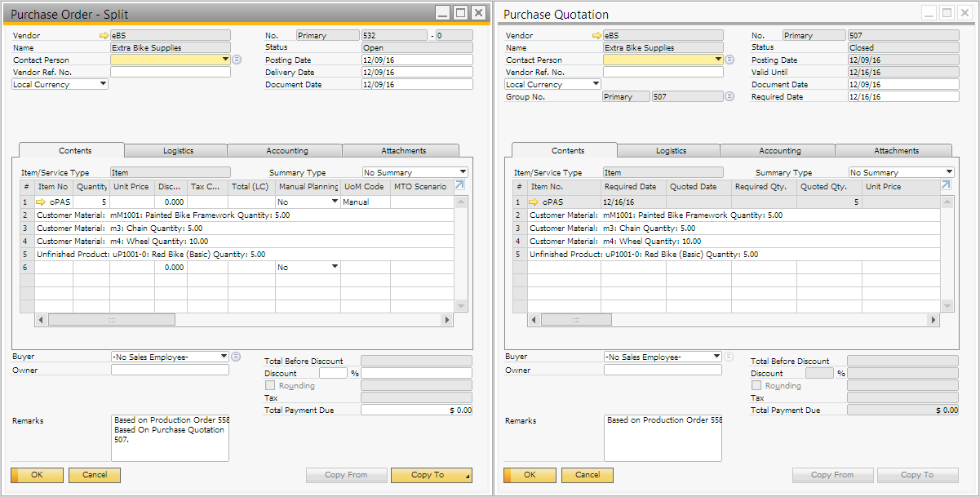Click Vendor Ref. No. field in Purchase Order
This screenshot has height=497, width=980.
tap(170, 72)
